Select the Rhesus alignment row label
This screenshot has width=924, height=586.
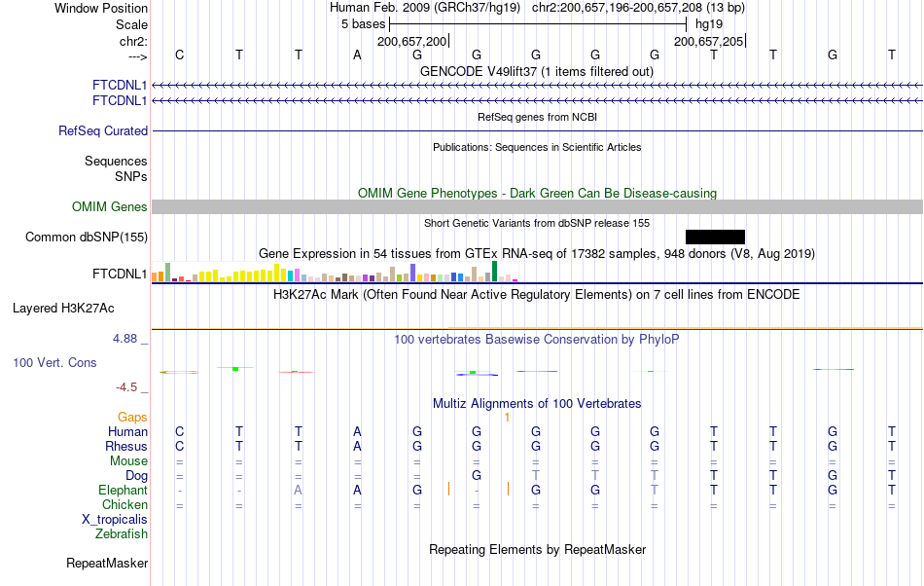click(x=126, y=446)
